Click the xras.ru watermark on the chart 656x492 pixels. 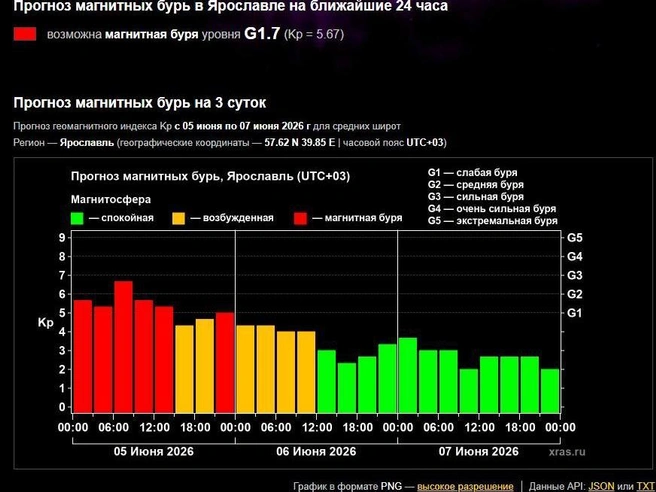567,452
